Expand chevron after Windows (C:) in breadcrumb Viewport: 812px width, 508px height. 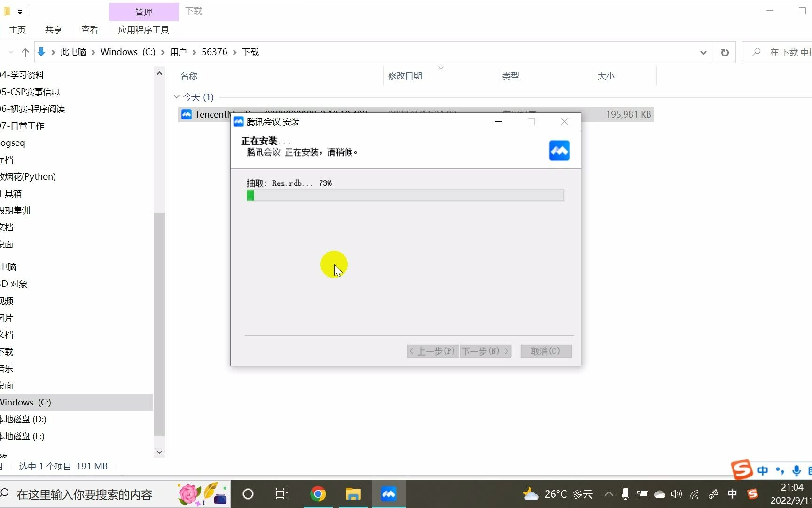163,52
